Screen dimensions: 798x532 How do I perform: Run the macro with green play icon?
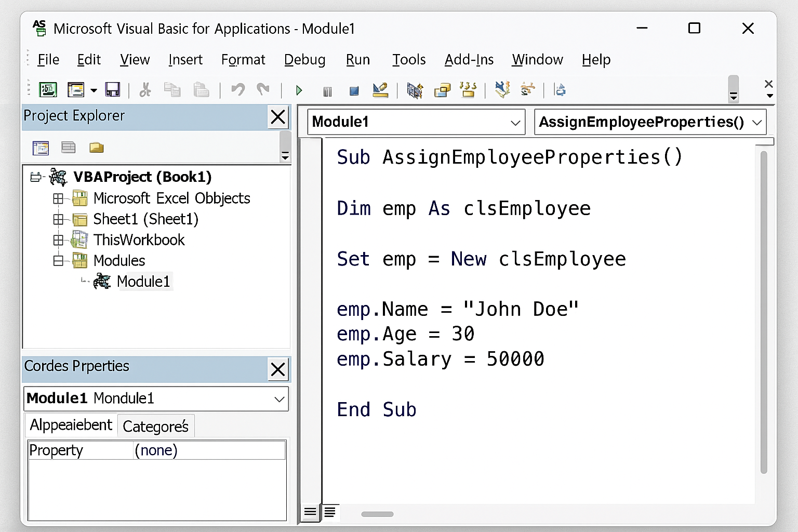[299, 90]
